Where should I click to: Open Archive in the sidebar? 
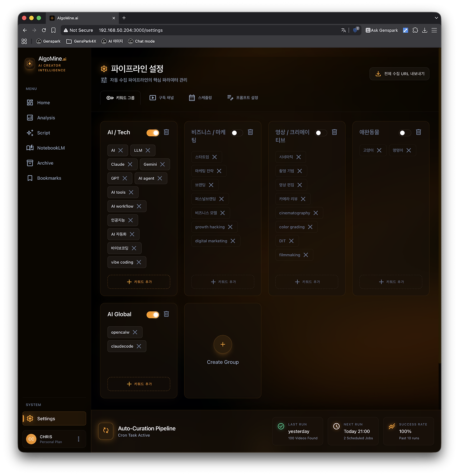click(x=54, y=163)
